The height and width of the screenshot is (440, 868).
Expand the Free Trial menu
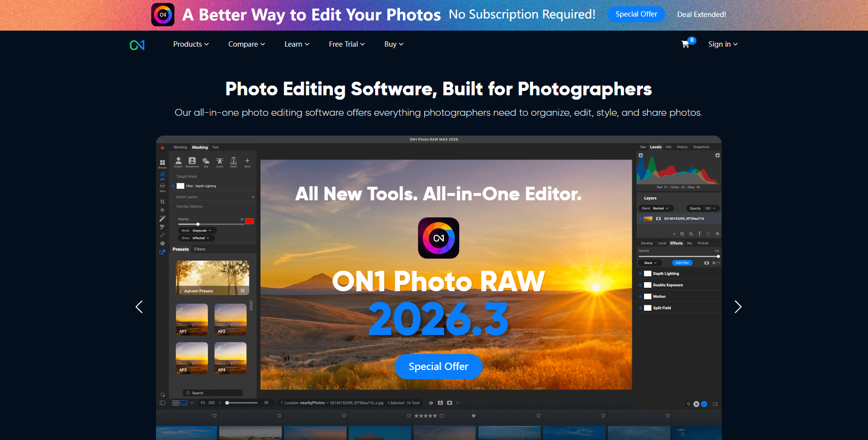tap(347, 44)
